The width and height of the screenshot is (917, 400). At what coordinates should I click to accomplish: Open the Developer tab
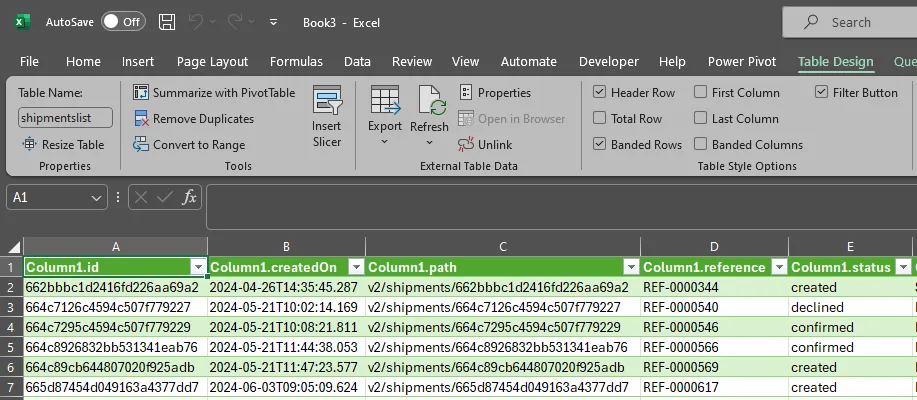(x=609, y=61)
